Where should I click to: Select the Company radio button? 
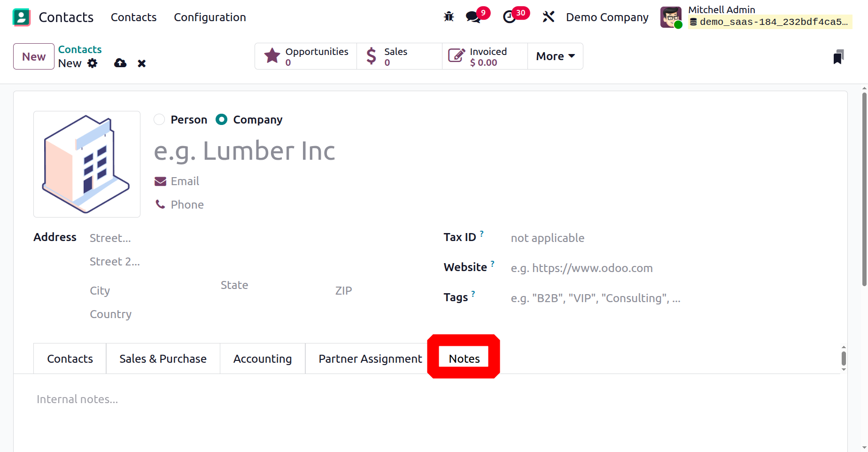[x=221, y=120]
